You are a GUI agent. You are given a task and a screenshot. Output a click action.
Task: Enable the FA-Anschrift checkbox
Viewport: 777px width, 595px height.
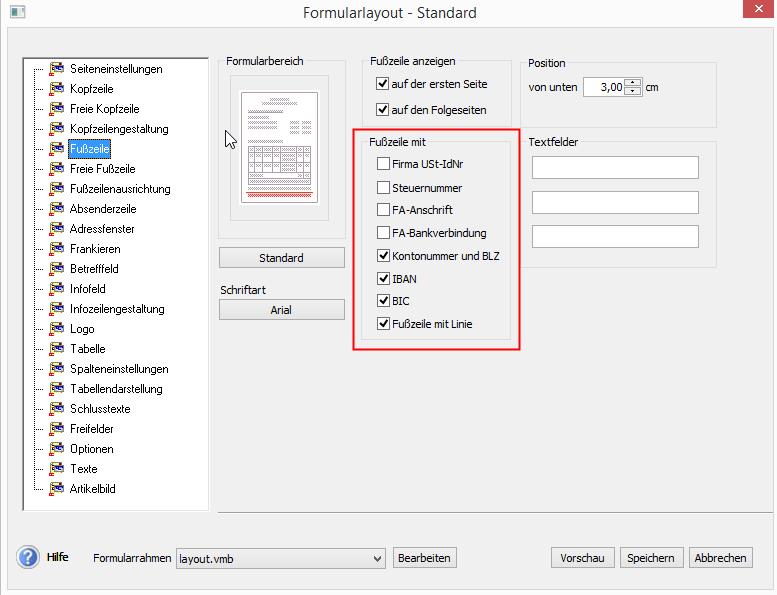tap(383, 210)
